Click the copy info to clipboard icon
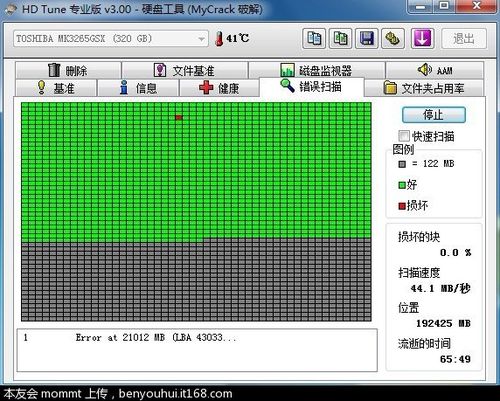The width and height of the screenshot is (500, 401). [314, 39]
